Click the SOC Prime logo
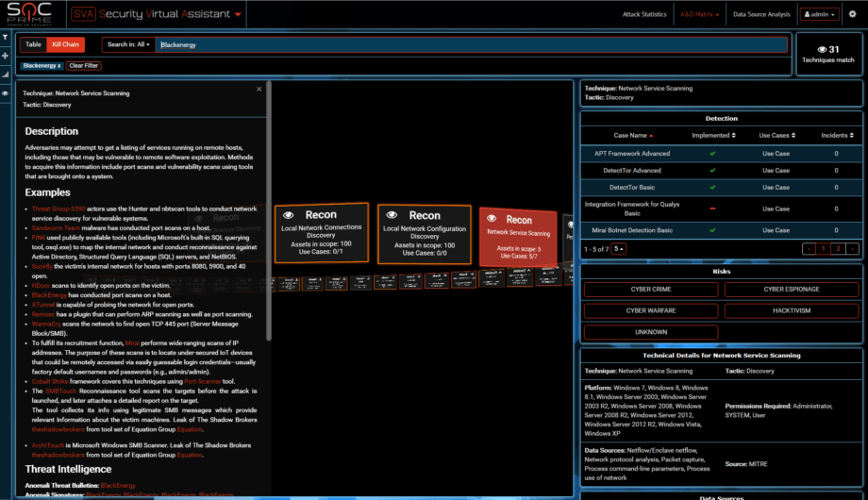 click(29, 14)
